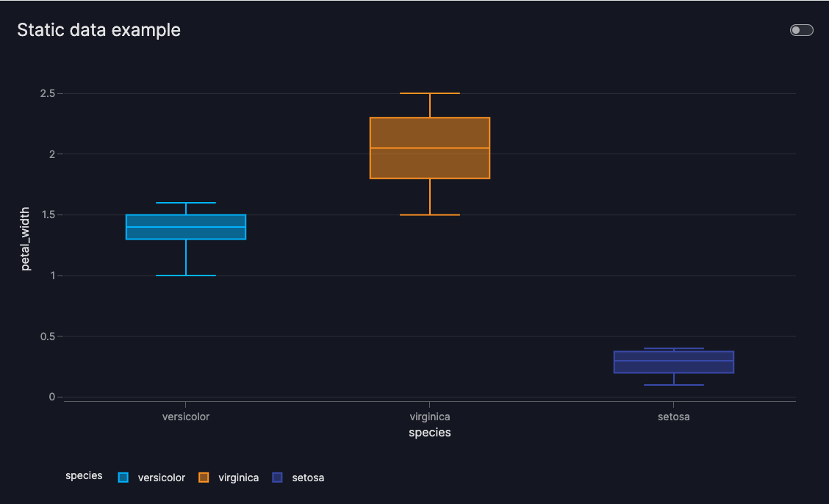Click the x-axis title "species"
Viewport: 829px width, 504px height.
point(430,433)
